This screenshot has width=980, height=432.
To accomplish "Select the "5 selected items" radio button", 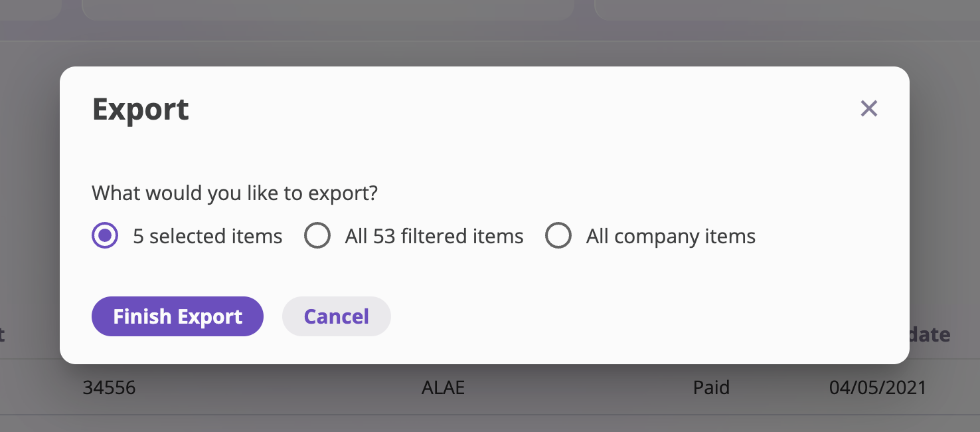I will pyautogui.click(x=105, y=236).
